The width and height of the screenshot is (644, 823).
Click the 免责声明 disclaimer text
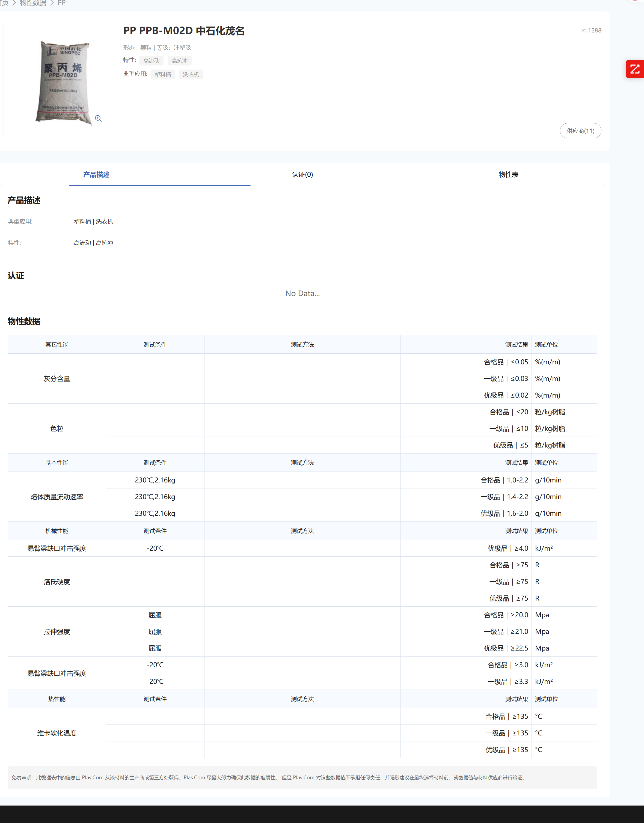(269, 777)
